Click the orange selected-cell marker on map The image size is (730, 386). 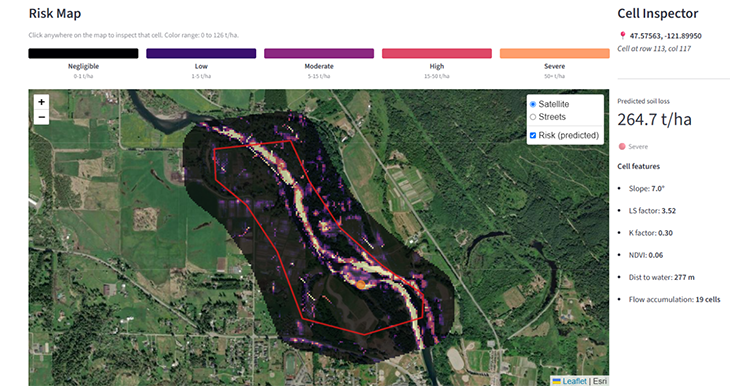361,284
